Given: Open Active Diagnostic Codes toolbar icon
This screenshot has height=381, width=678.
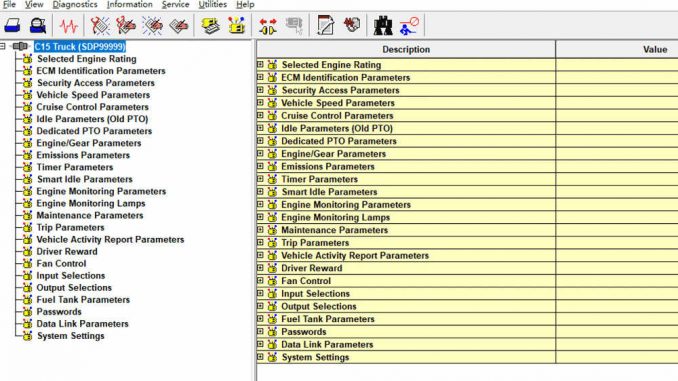Looking at the screenshot, I should pyautogui.click(x=100, y=26).
